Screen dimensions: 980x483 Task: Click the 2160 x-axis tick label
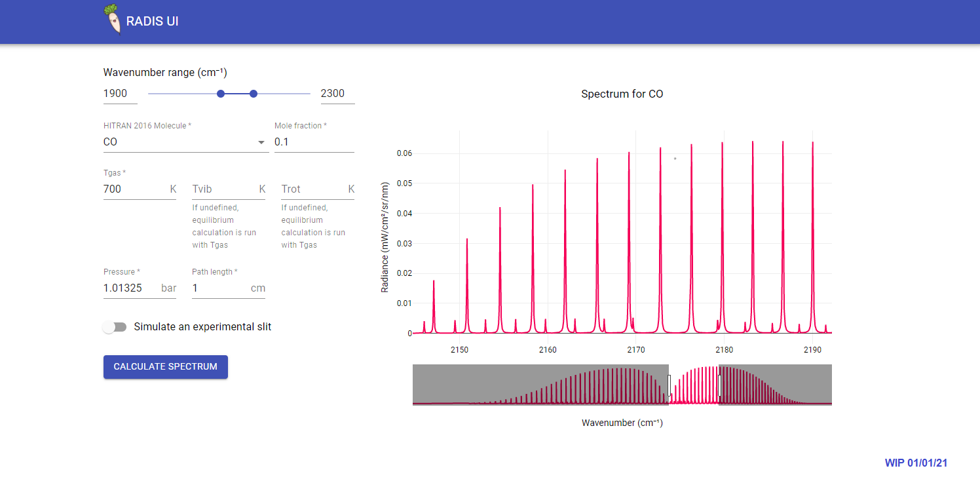point(548,350)
